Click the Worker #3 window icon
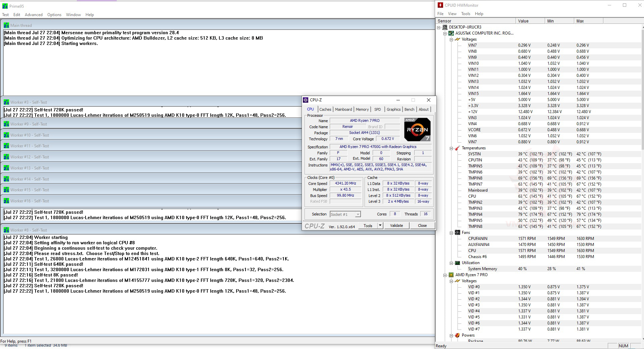644x349 pixels. 6,102
